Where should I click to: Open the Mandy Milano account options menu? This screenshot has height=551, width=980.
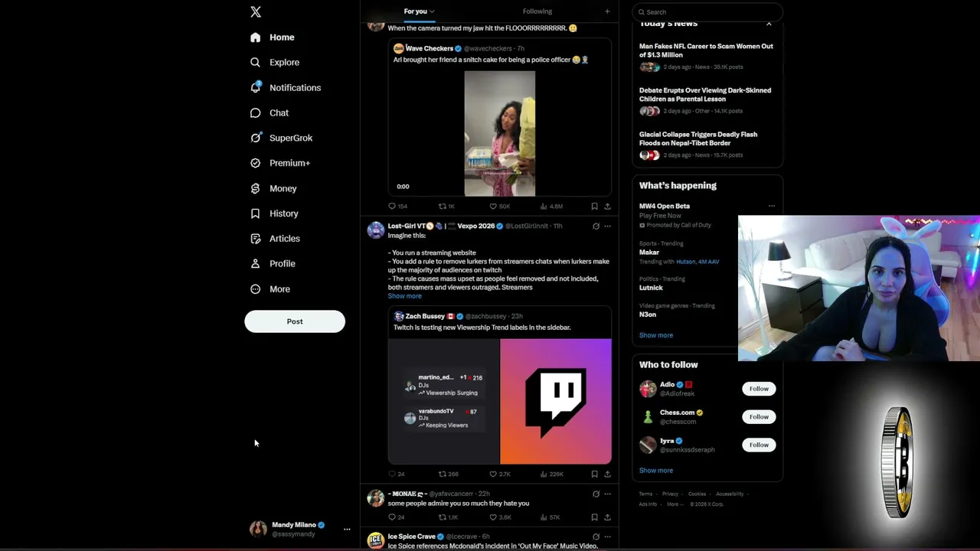pos(347,529)
